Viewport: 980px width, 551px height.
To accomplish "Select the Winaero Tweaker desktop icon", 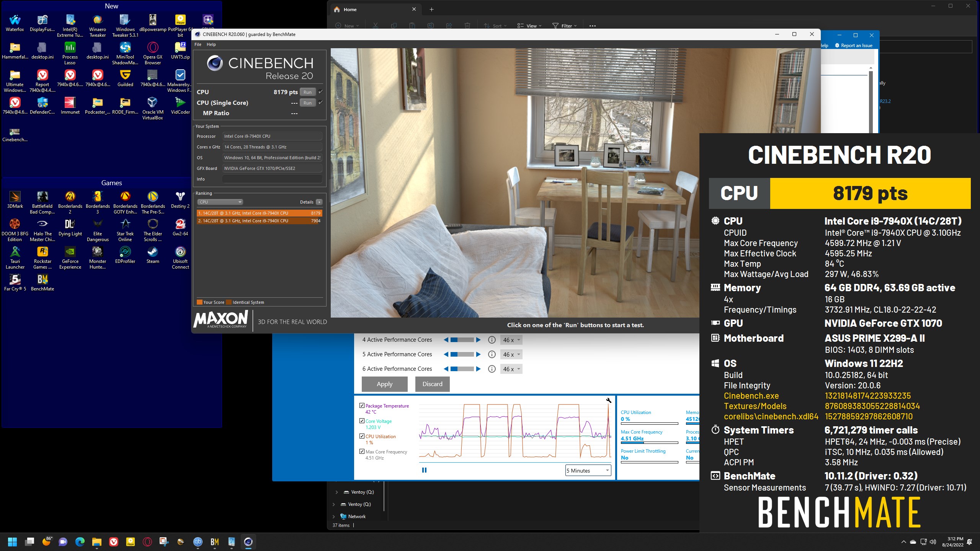I will click(98, 26).
